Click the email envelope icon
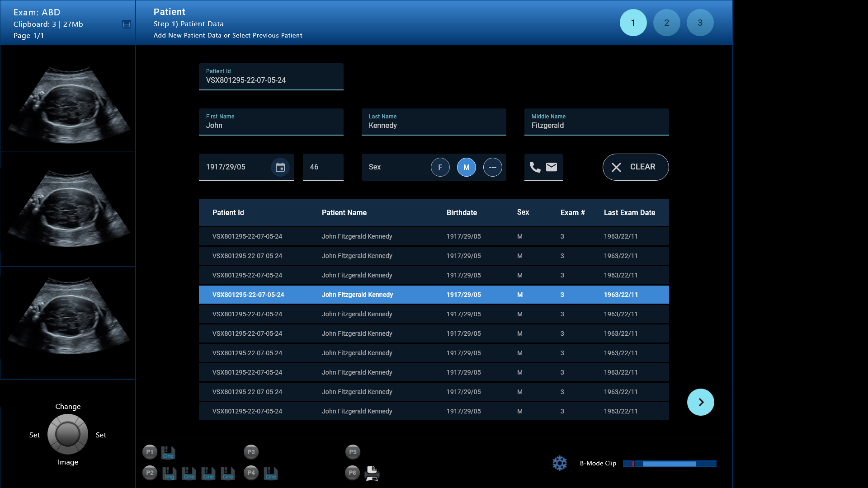 tap(552, 167)
